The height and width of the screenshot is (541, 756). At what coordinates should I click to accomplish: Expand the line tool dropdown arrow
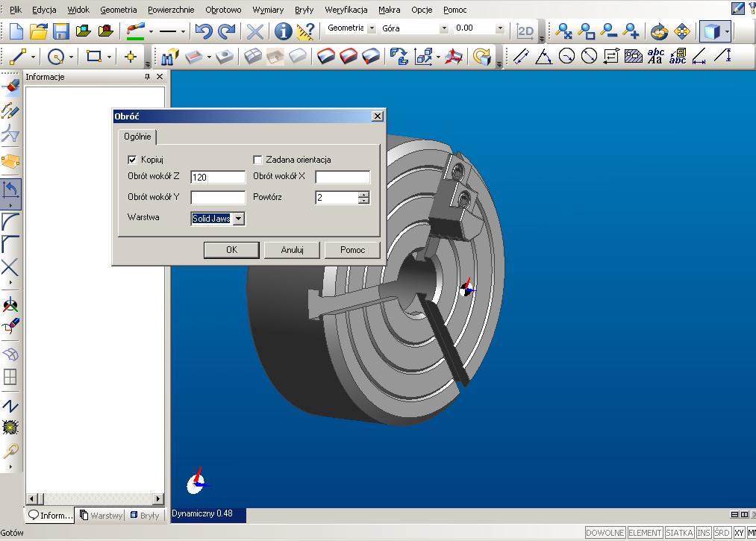click(33, 57)
